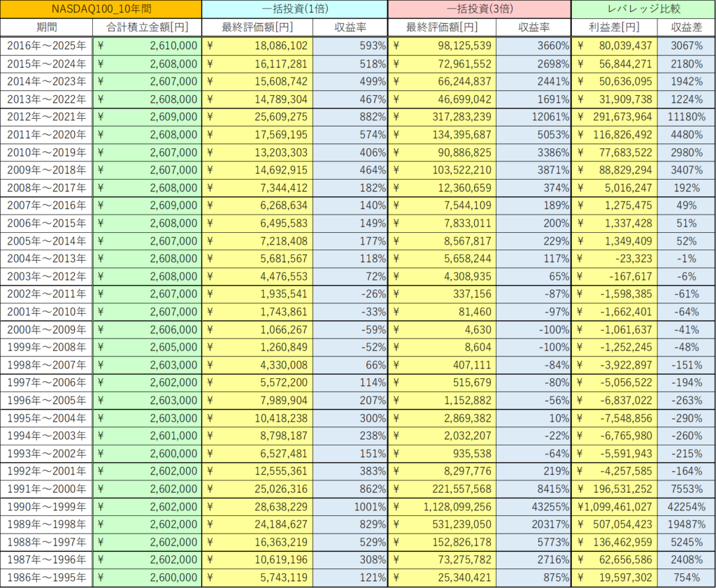Click the レバレッジ比較 green header cell
The height and width of the screenshot is (588, 716).
[643, 10]
